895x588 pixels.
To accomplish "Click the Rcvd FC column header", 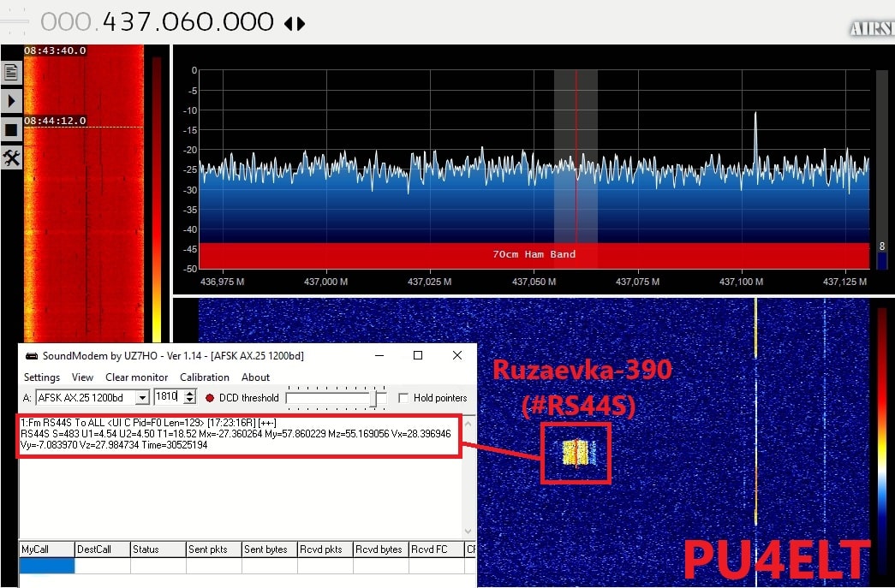I will [437, 549].
